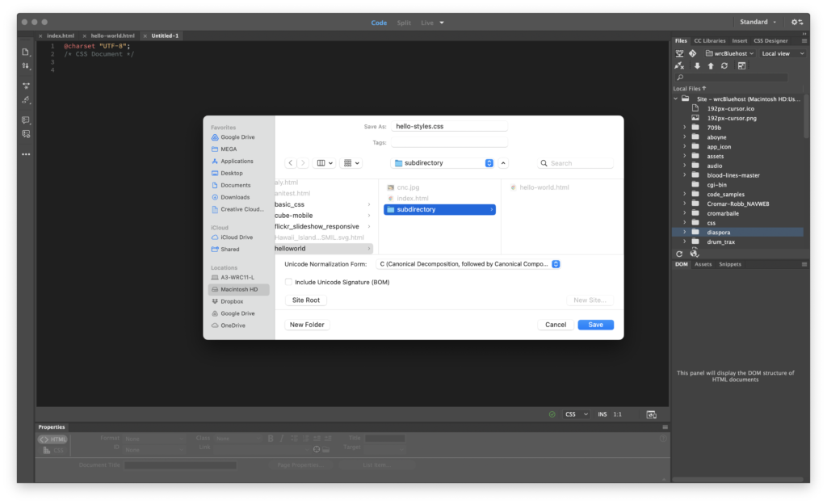The width and height of the screenshot is (827, 504).
Task: Click the Save As filename field
Action: click(x=449, y=126)
